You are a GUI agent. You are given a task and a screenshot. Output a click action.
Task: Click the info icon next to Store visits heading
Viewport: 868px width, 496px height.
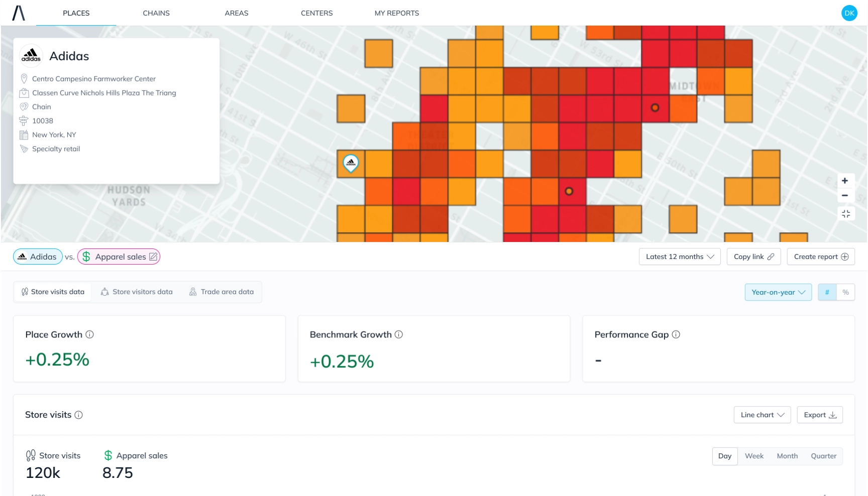pyautogui.click(x=79, y=415)
